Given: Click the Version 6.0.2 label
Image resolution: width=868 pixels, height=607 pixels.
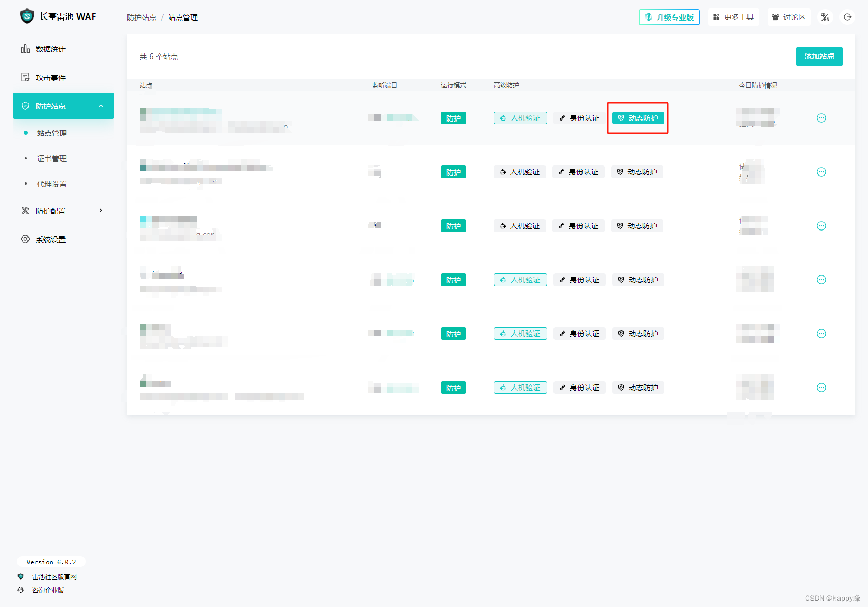Looking at the screenshot, I should [x=51, y=562].
